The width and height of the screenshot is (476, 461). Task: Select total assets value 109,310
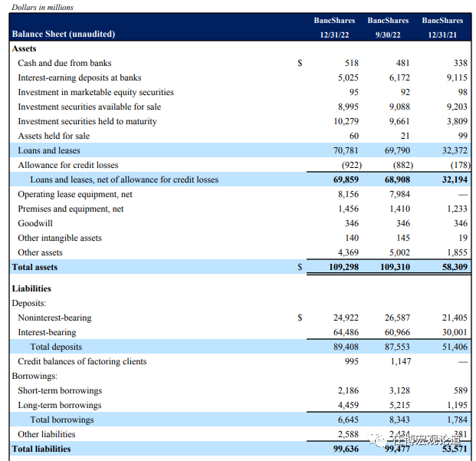pyautogui.click(x=396, y=267)
